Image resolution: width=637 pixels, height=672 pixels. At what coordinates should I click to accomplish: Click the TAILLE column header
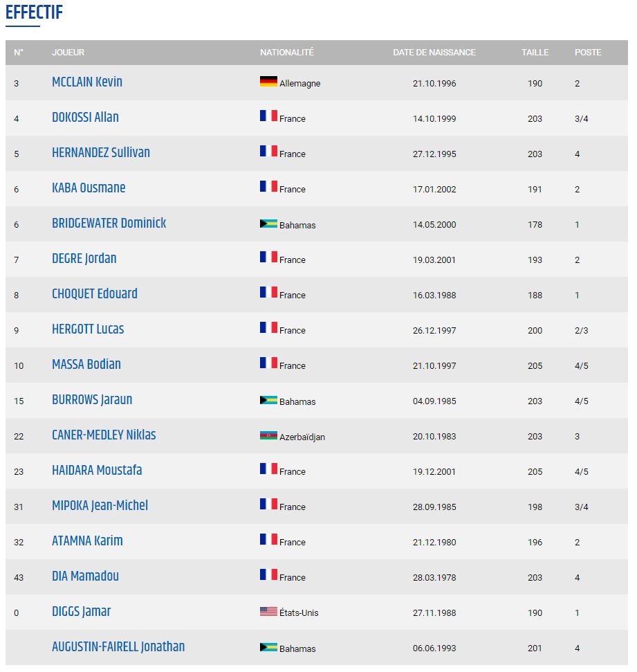click(x=535, y=53)
